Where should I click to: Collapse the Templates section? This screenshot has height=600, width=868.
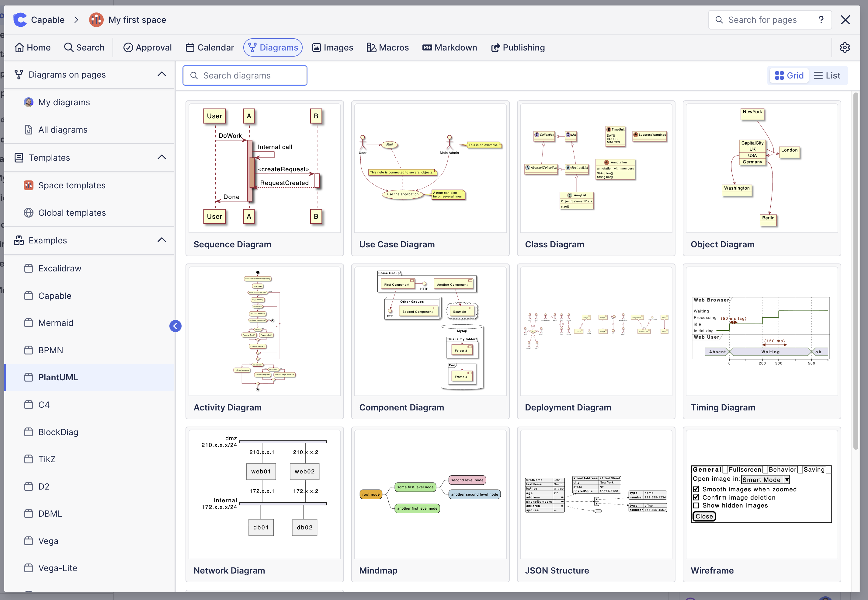161,157
